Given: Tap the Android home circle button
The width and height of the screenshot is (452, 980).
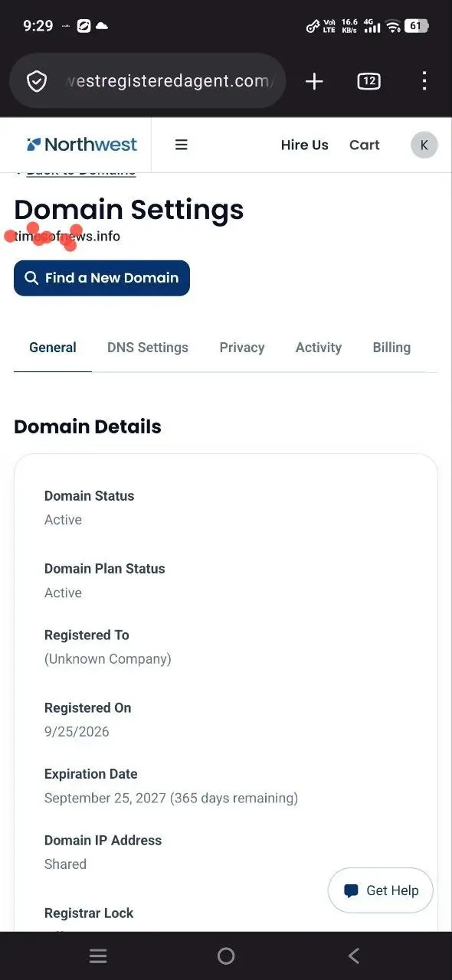Looking at the screenshot, I should tap(226, 955).
